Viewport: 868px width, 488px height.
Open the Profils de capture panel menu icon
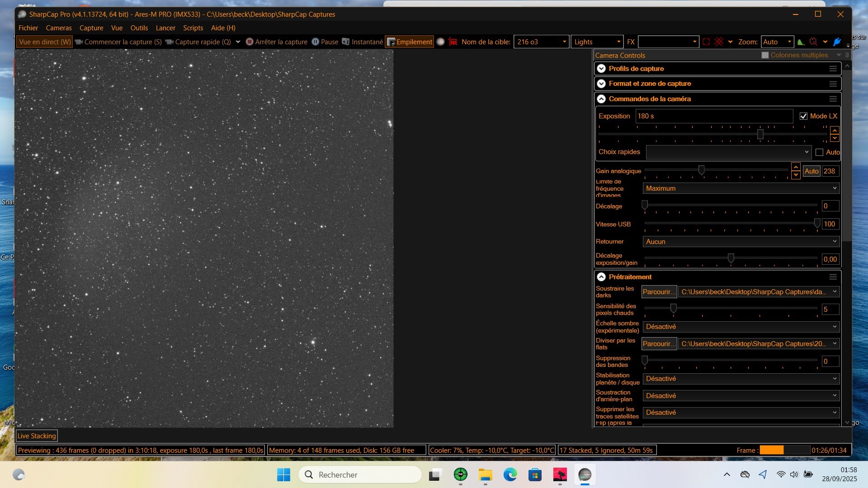833,69
